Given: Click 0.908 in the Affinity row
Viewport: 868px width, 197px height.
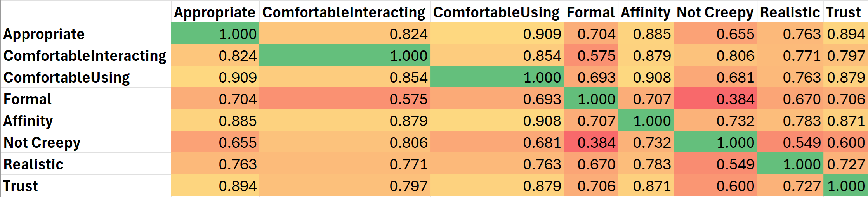Looking at the screenshot, I should click(x=542, y=121).
